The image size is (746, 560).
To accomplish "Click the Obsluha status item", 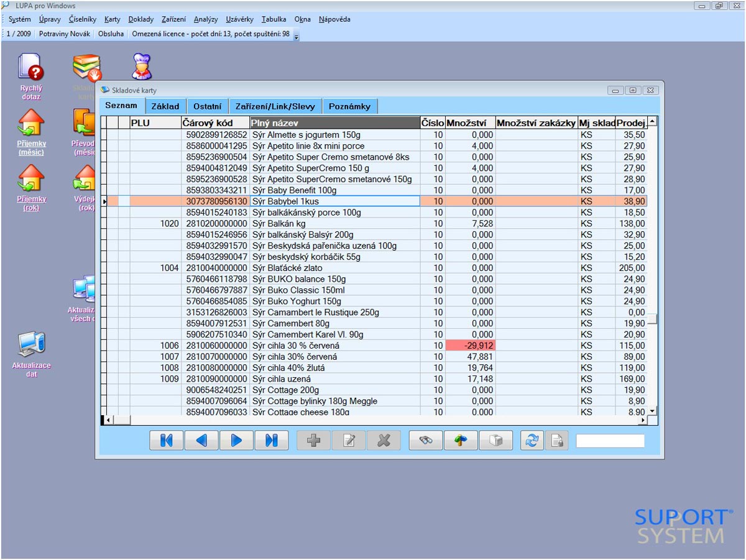I will click(x=111, y=34).
